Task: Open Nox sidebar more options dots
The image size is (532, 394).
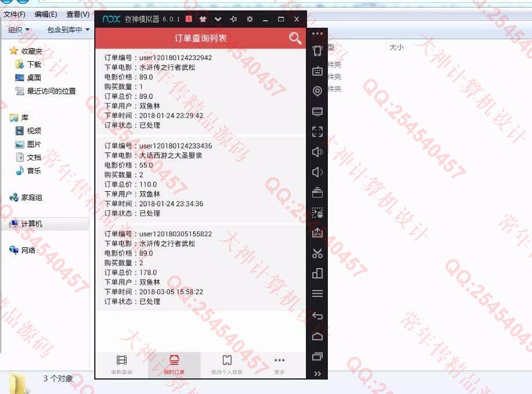Action: (x=317, y=34)
